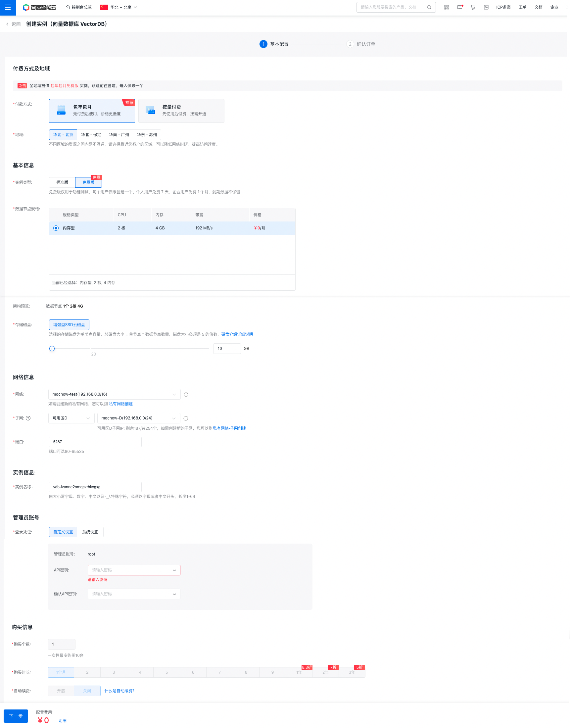Click the disk size GB input
Image resolution: width=570 pixels, height=728 pixels.
227,349
